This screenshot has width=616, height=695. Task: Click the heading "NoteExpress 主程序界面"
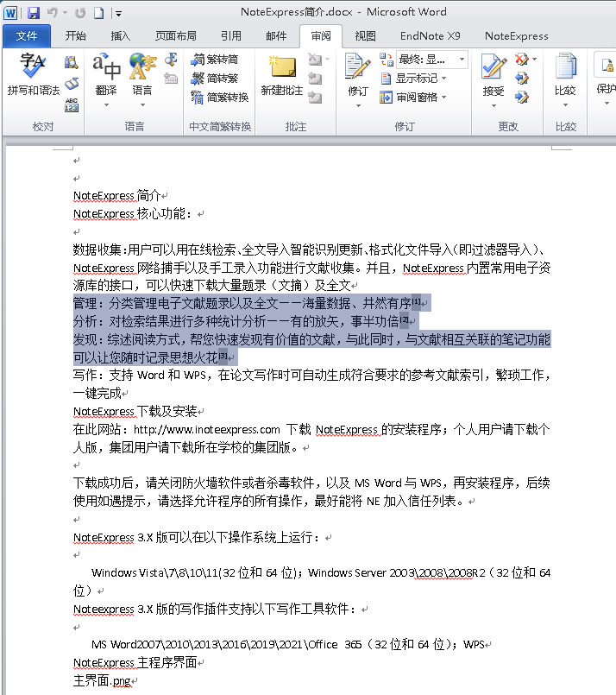pos(135,662)
